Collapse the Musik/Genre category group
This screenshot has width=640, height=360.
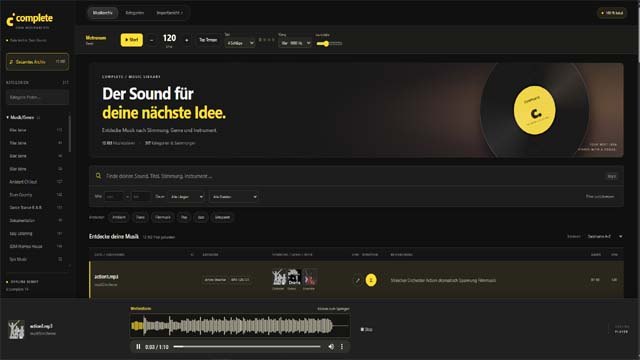[22, 118]
